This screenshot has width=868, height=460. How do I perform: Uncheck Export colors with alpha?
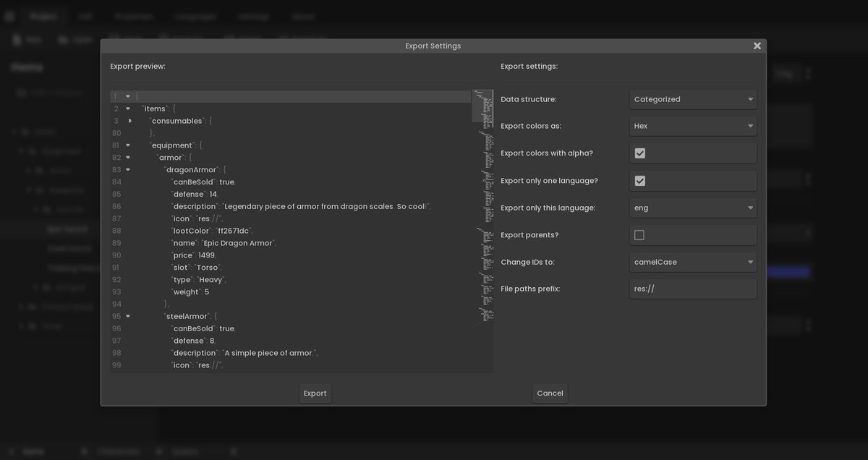pos(639,153)
